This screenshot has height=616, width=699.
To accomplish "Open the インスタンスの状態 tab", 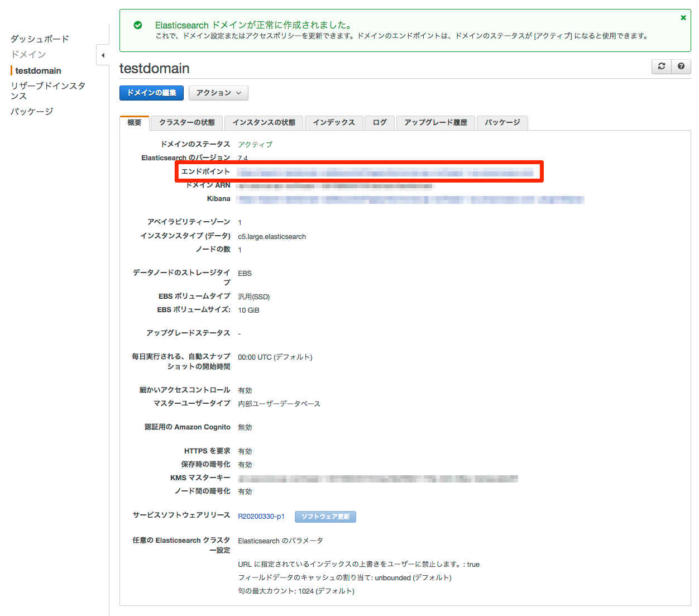I will click(264, 123).
